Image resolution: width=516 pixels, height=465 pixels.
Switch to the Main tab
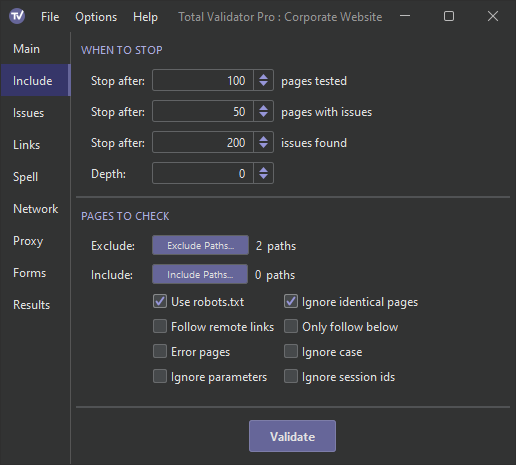point(35,49)
